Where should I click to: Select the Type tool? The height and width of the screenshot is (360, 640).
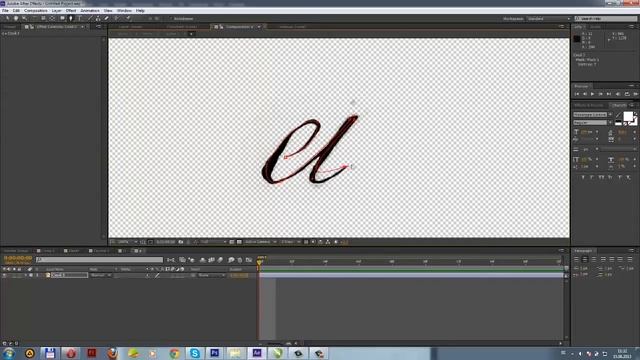80,18
